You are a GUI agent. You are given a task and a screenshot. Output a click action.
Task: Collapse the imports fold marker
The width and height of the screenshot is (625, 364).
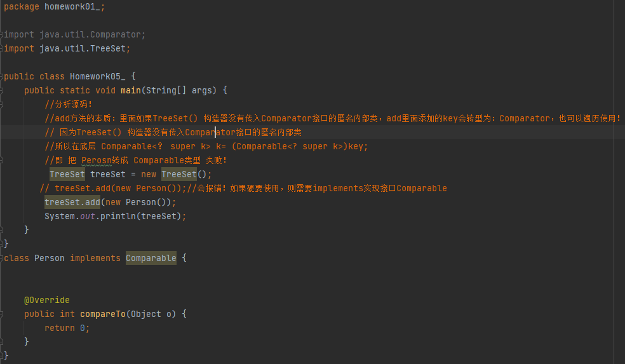coord(2,34)
